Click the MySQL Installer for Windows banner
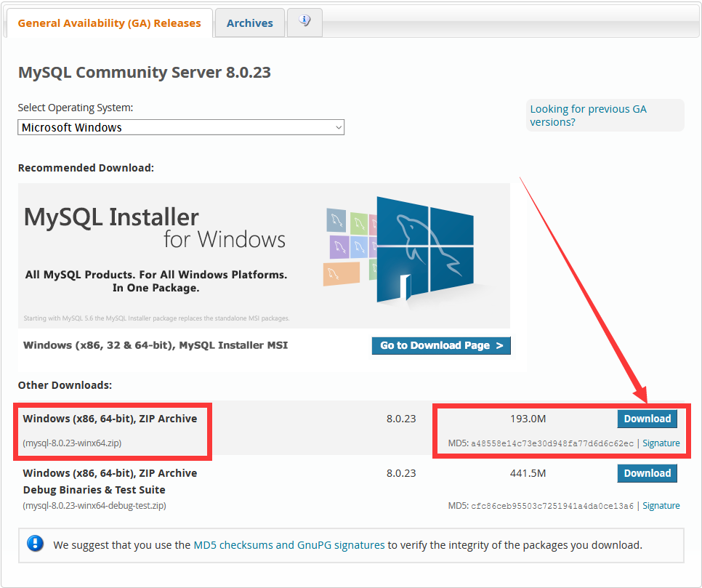 point(264,256)
